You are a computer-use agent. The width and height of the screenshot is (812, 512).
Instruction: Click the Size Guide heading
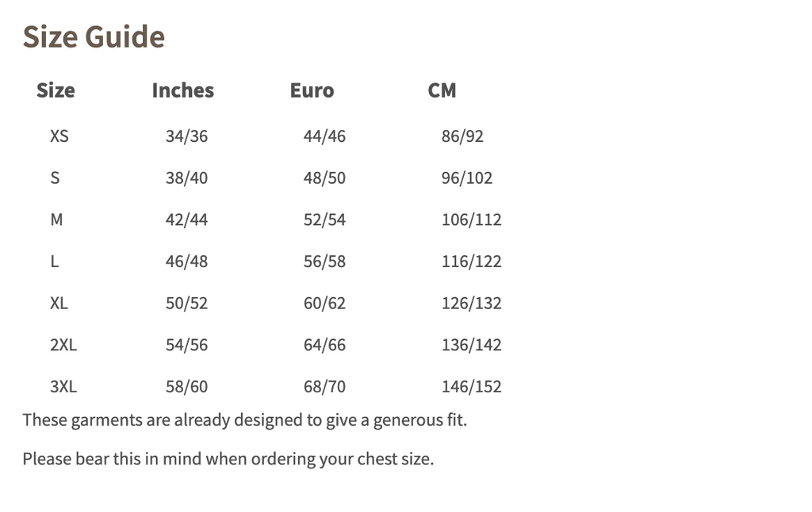pyautogui.click(x=94, y=37)
